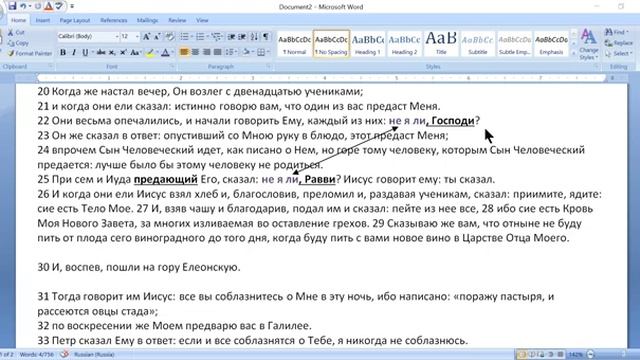Switch to Print Layout view in status bar
Image resolution: width=640 pixels, height=360 pixels.
[521, 354]
